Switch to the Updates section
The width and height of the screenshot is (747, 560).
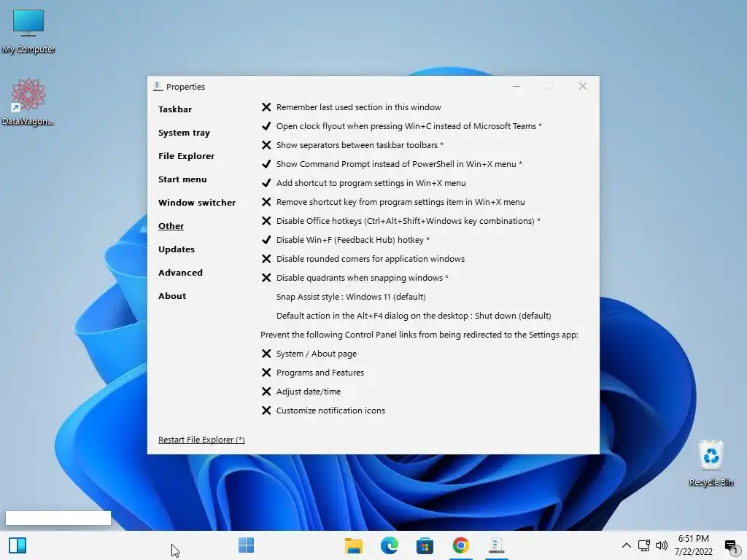[177, 249]
